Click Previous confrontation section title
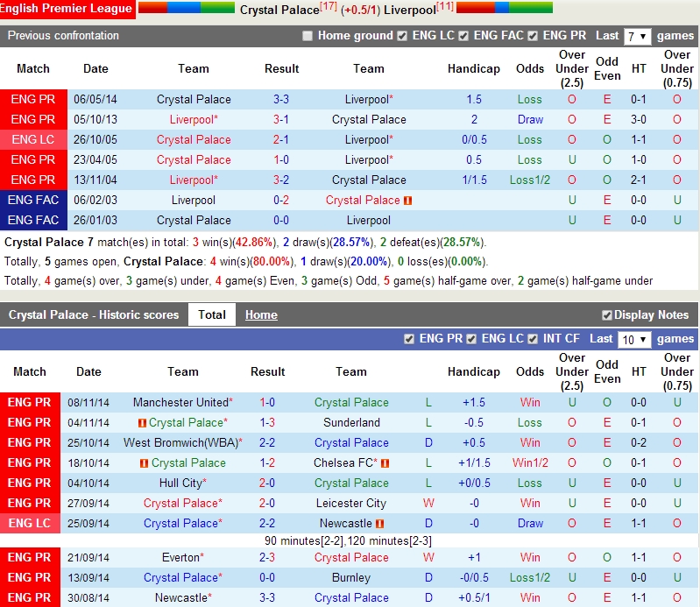The image size is (700, 607). [63, 36]
